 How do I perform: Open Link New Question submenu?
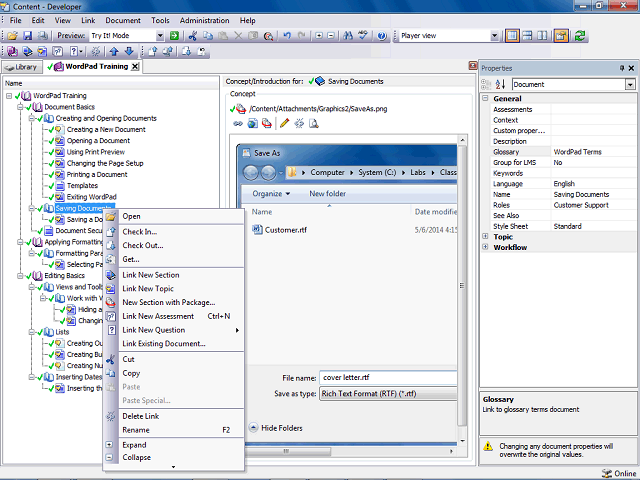point(153,330)
